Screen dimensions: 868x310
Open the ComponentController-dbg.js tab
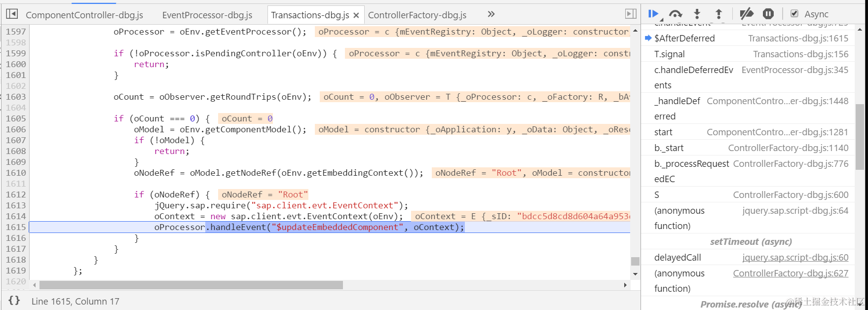coord(84,15)
